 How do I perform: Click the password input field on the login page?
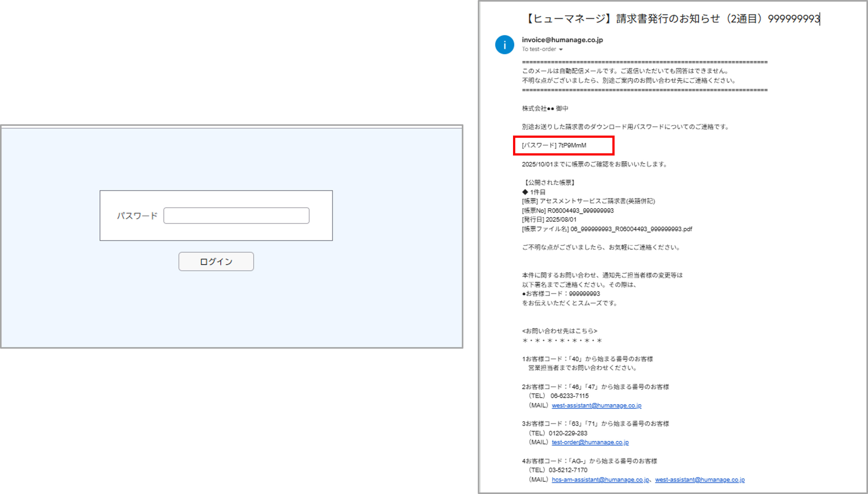236,215
